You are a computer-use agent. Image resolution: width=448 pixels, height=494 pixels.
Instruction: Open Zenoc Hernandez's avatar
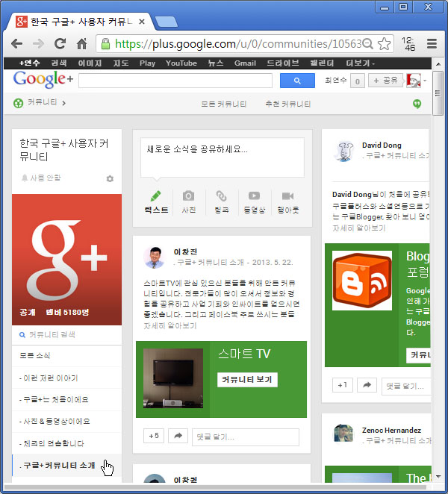coord(343,434)
